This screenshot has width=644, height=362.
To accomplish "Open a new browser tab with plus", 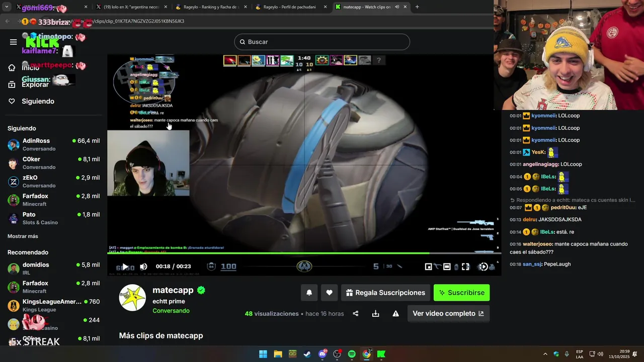I will point(417,7).
